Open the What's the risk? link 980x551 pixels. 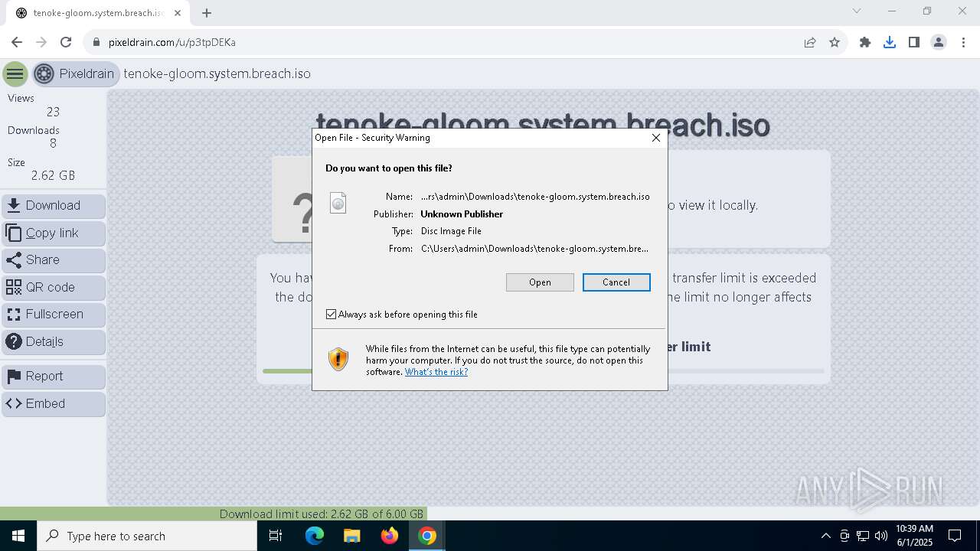pyautogui.click(x=436, y=372)
